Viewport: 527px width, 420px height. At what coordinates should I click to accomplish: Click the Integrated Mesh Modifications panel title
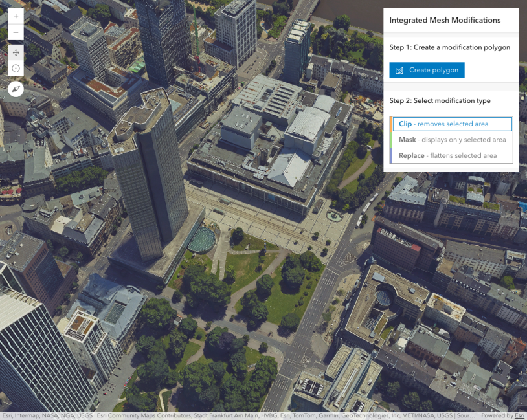point(445,20)
